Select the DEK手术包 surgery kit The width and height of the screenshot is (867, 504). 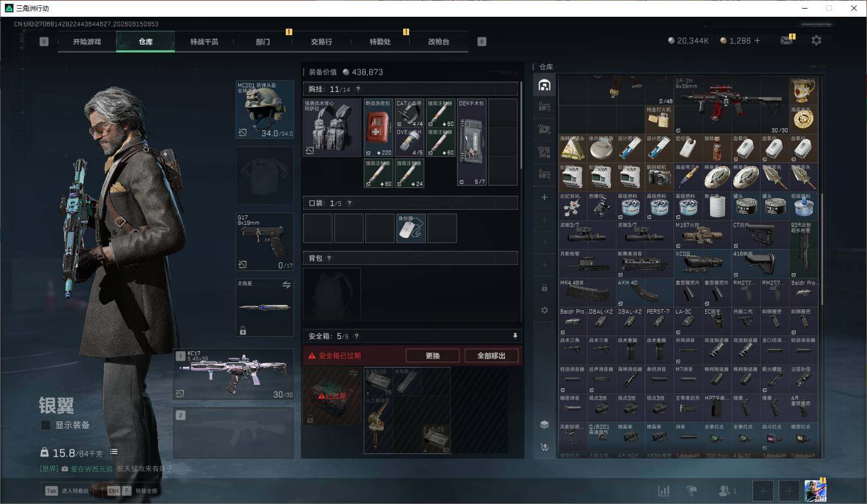click(472, 142)
